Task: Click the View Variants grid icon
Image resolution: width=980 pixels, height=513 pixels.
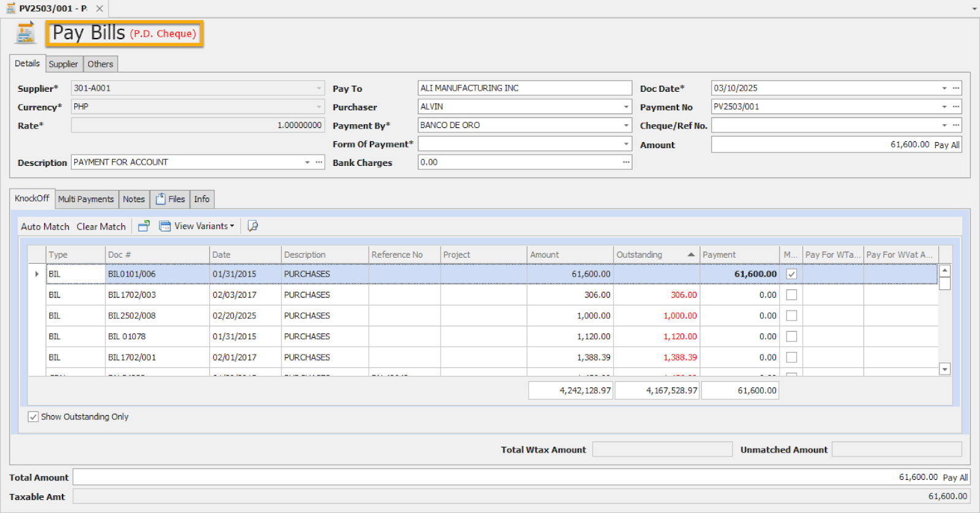Action: [165, 226]
